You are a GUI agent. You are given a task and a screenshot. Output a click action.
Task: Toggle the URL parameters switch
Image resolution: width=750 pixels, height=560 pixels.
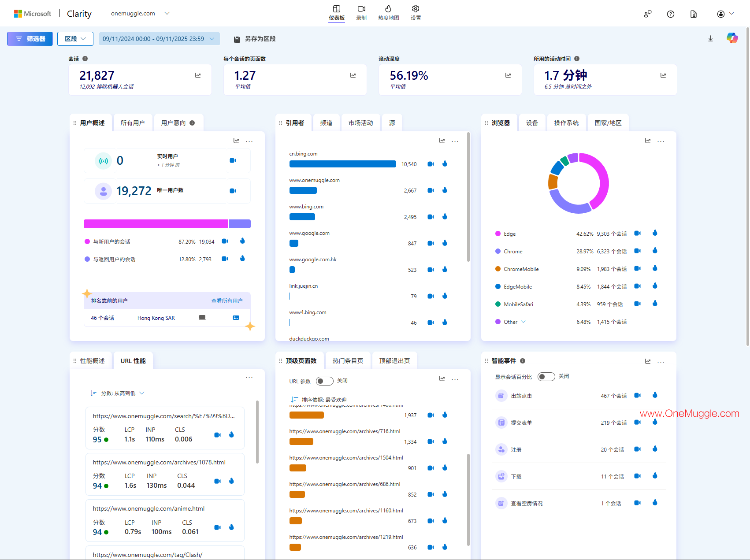tap(324, 381)
